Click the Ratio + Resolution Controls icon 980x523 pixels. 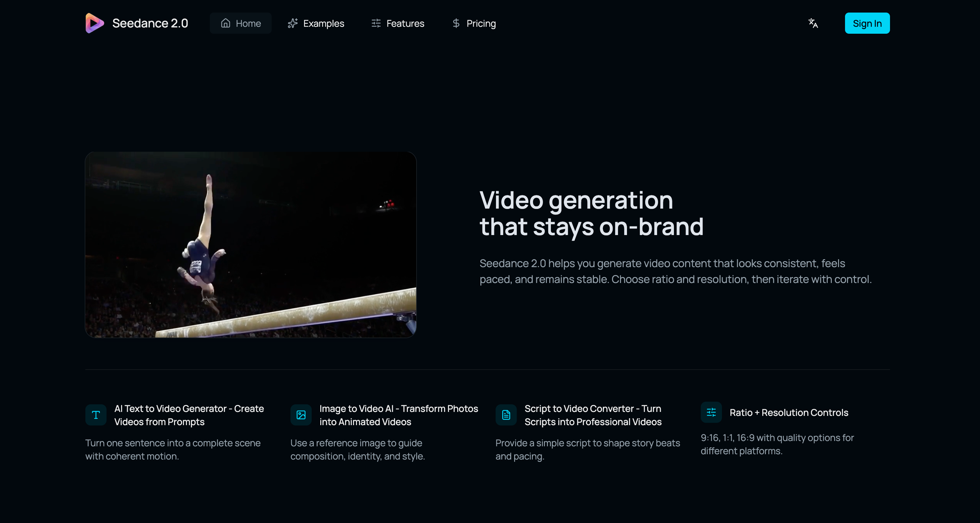click(711, 412)
